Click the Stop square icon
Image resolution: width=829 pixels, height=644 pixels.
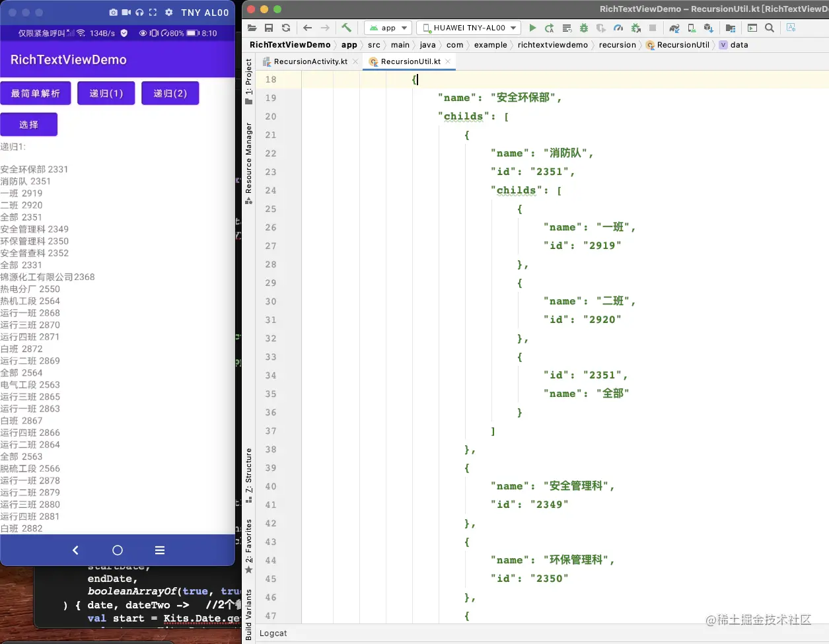pyautogui.click(x=653, y=28)
